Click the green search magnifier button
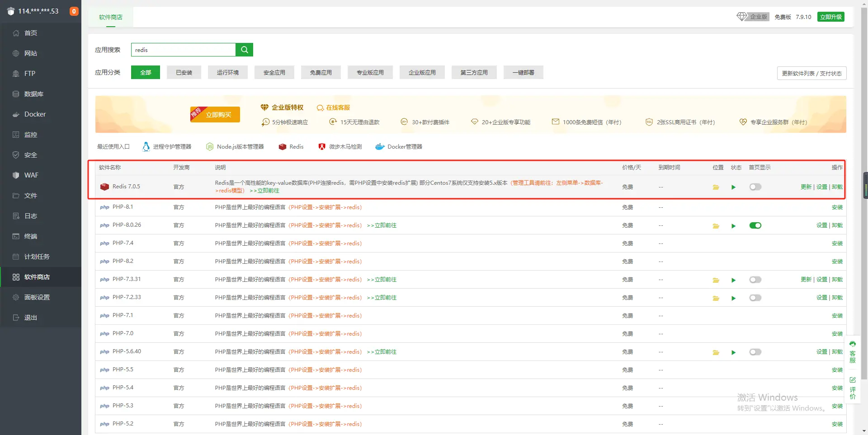868x435 pixels. (244, 50)
